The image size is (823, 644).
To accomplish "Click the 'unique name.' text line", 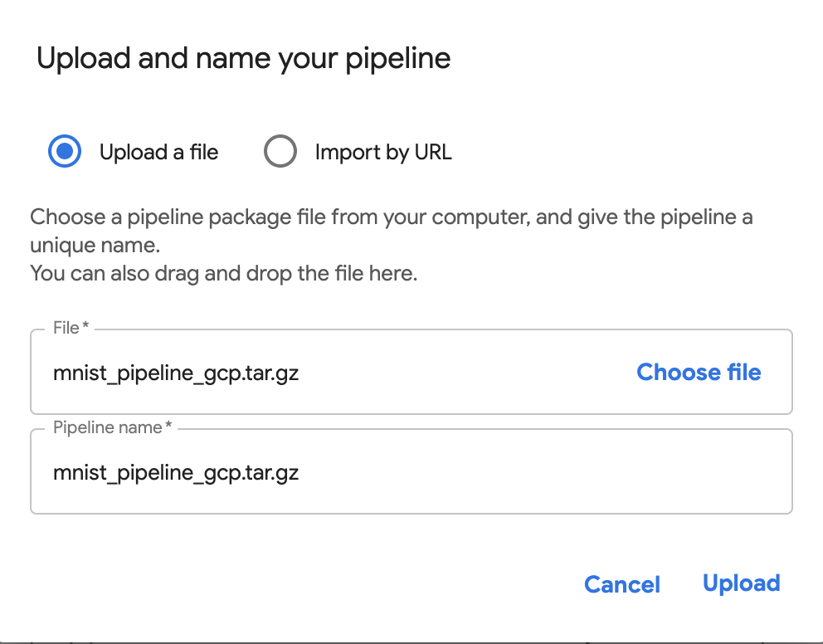I will [x=94, y=246].
